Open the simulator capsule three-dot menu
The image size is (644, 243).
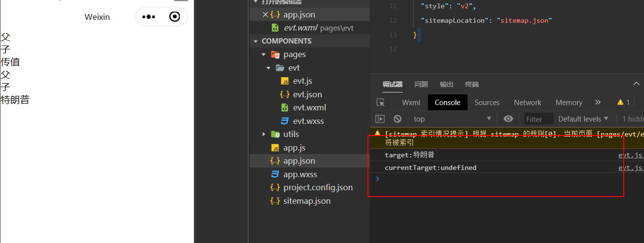[x=149, y=17]
